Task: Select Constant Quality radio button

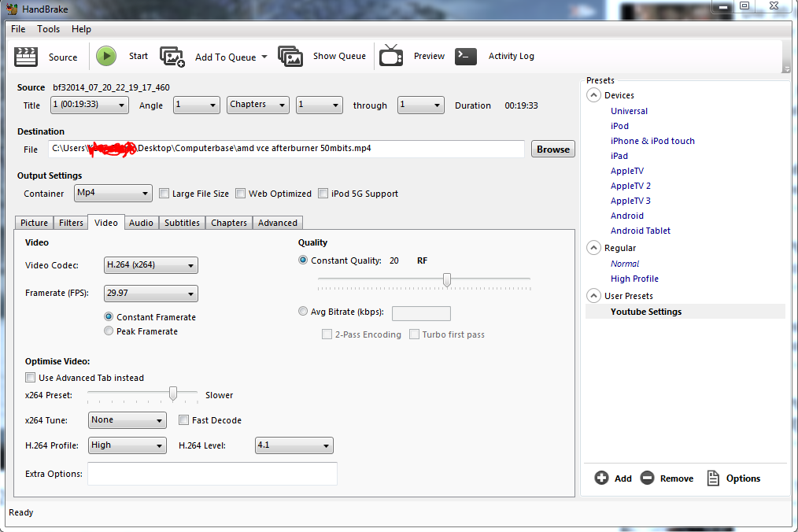Action: pyautogui.click(x=303, y=260)
